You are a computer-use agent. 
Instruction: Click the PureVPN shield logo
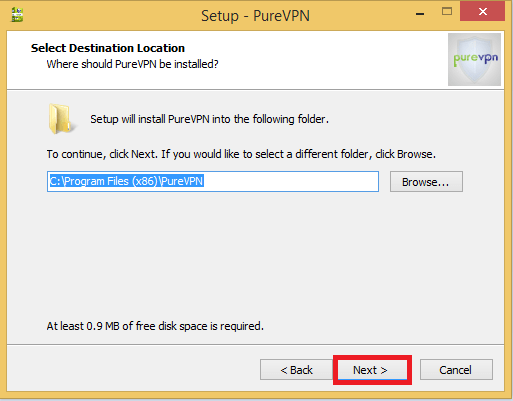coord(474,59)
